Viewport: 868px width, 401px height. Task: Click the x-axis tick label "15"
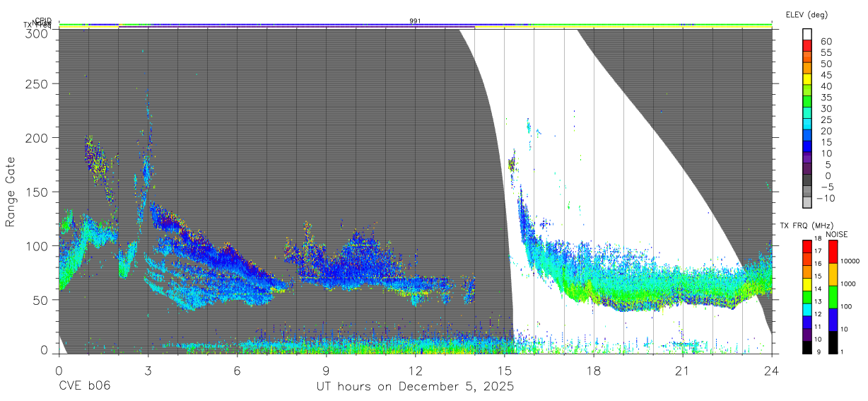(x=505, y=370)
